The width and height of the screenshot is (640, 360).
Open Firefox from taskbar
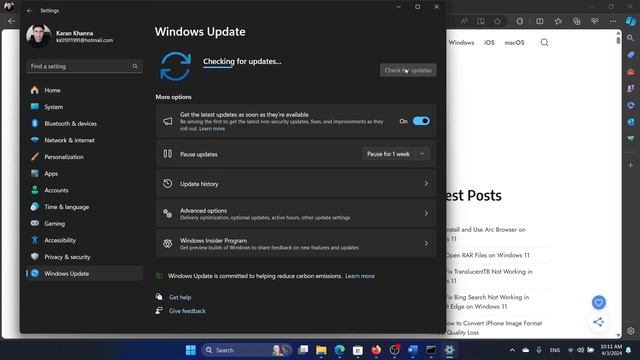[376, 350]
